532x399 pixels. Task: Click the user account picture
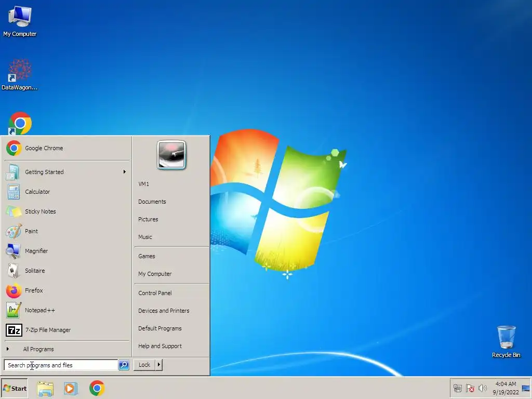[171, 155]
